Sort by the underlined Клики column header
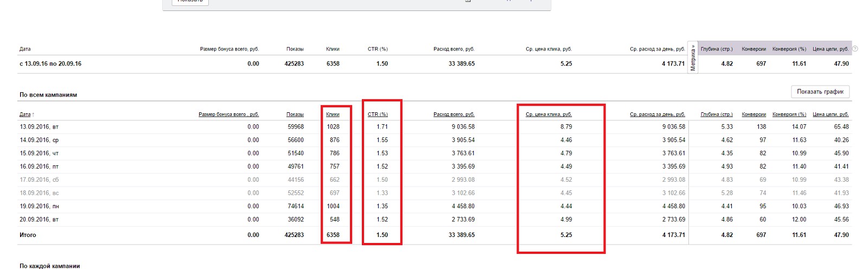The width and height of the screenshot is (868, 269). (333, 114)
